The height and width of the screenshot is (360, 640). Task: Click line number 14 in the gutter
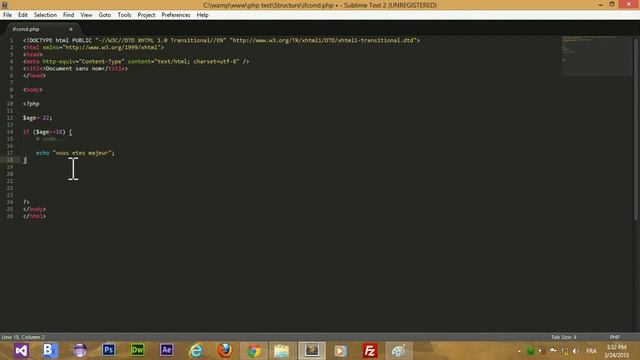pos(10,132)
